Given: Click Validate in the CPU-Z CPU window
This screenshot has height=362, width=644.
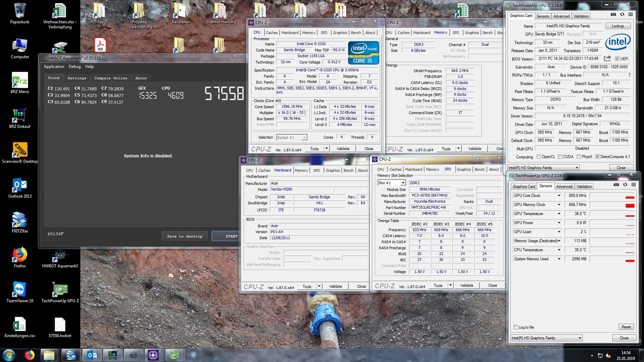Looking at the screenshot, I should 343,148.
